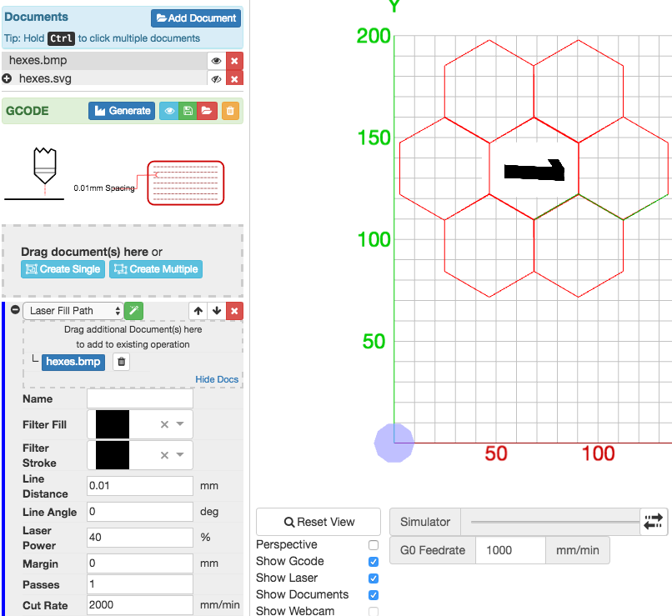Image resolution: width=672 pixels, height=616 pixels.
Task: Click the black filled shape in workspace
Action: tap(534, 170)
